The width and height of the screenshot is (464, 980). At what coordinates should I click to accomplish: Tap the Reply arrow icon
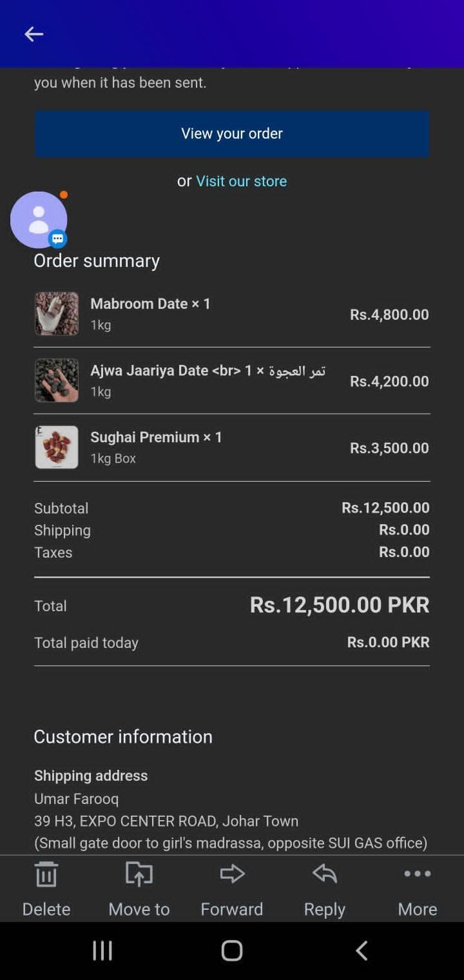click(325, 874)
